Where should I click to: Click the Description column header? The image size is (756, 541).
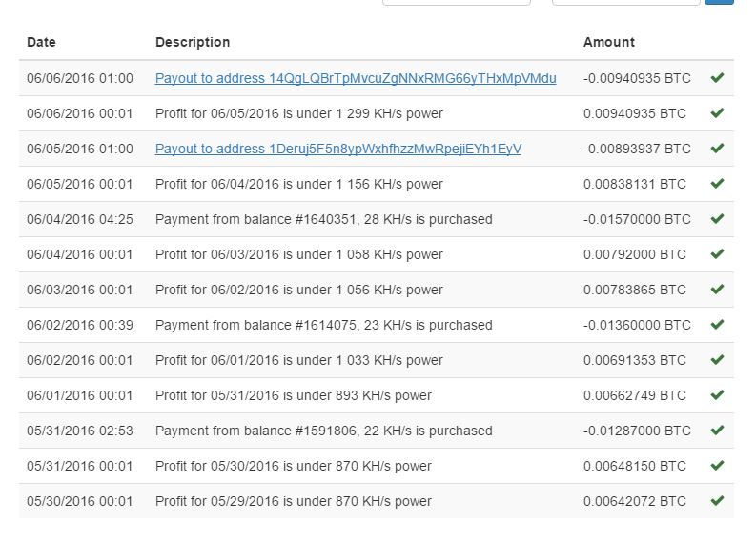point(193,42)
